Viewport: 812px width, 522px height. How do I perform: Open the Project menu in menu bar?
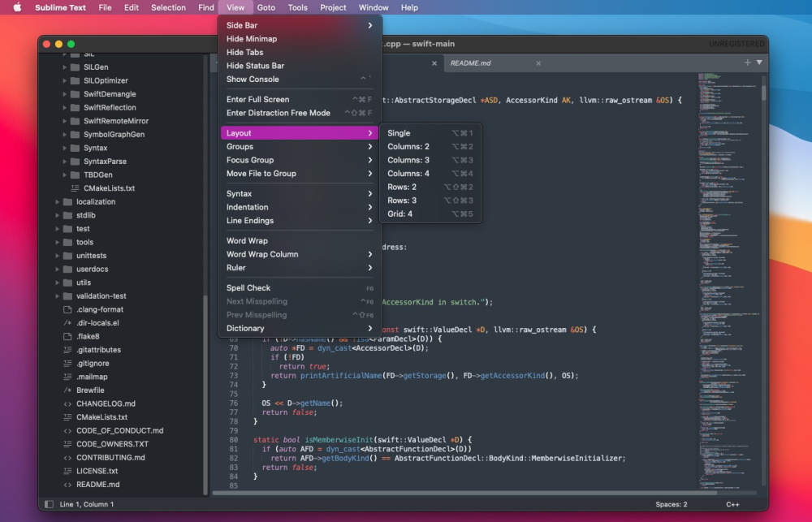tap(333, 7)
